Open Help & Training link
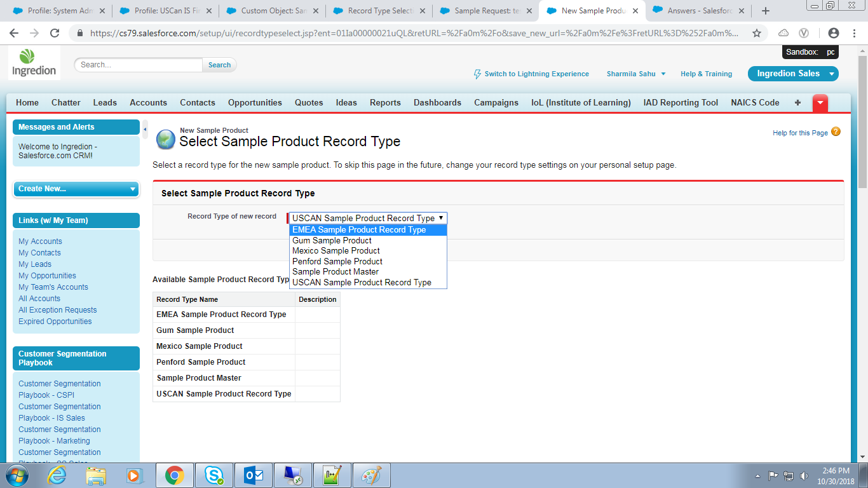 pos(706,74)
